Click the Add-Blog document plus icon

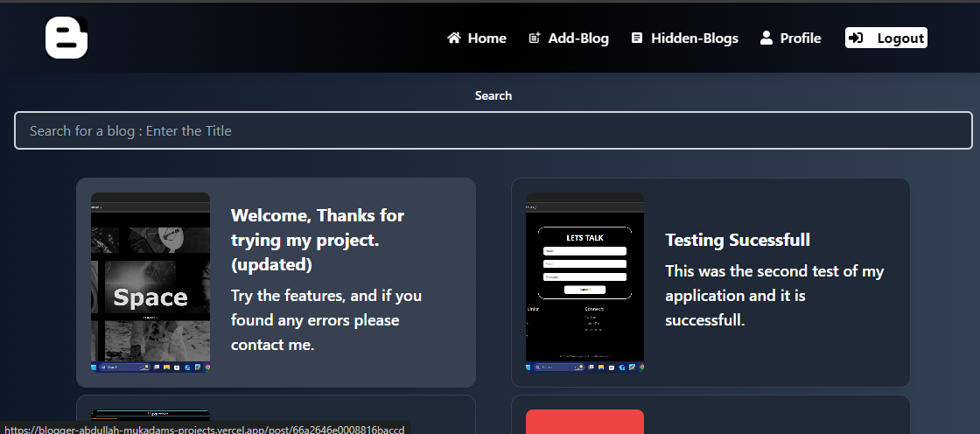tap(535, 38)
